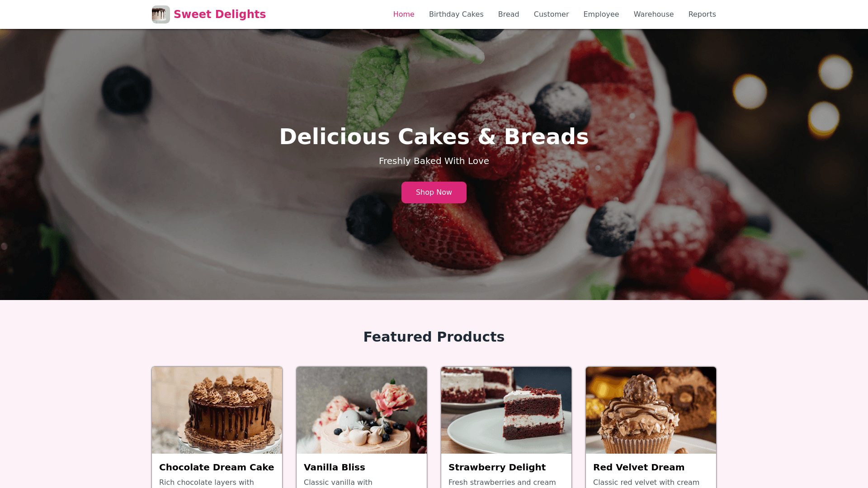Click the Sweet Delights brand name

click(220, 14)
